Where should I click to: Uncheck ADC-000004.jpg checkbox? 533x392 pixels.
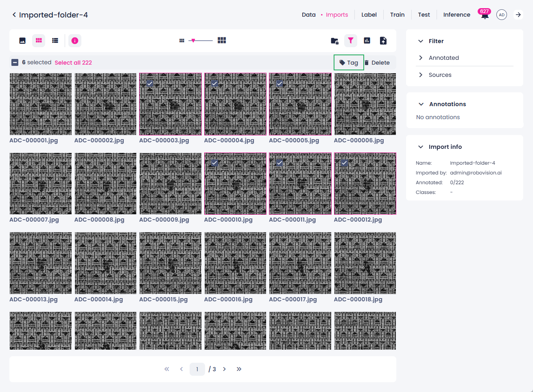coord(214,83)
